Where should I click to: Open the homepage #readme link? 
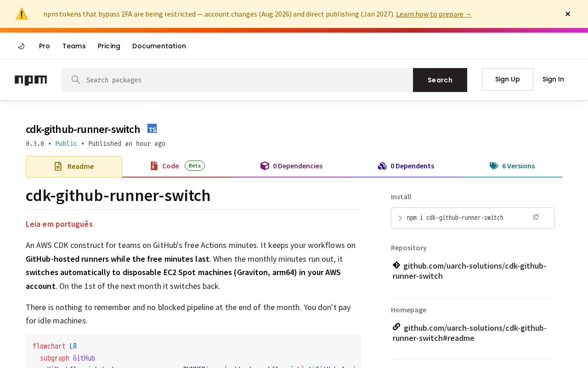(x=469, y=333)
